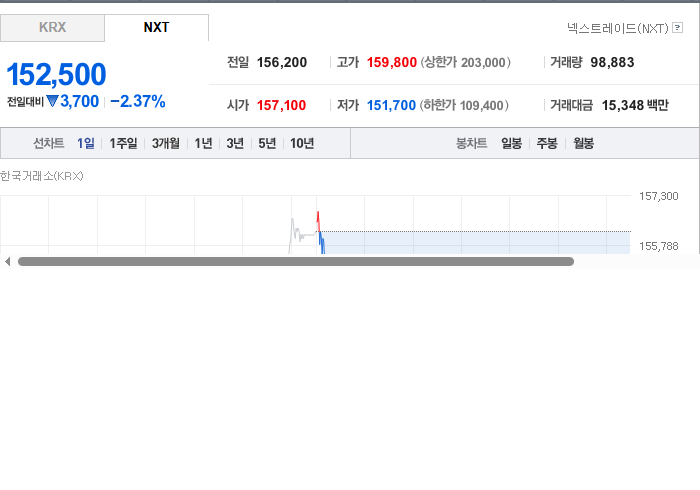Click the current price 152,500
700x490 pixels.
pyautogui.click(x=56, y=74)
